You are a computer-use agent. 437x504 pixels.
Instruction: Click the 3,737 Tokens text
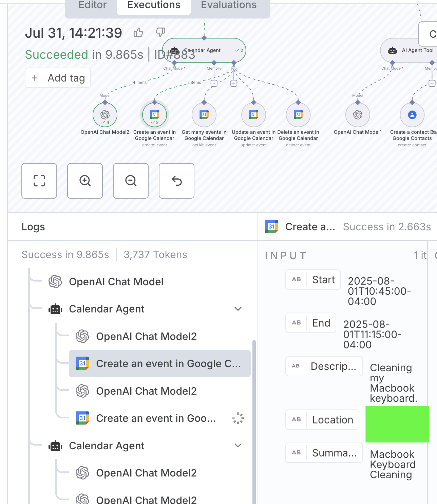point(155,255)
